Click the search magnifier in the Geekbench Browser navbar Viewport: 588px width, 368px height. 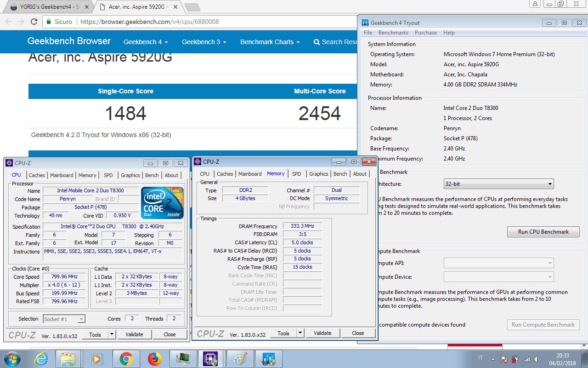coord(317,42)
